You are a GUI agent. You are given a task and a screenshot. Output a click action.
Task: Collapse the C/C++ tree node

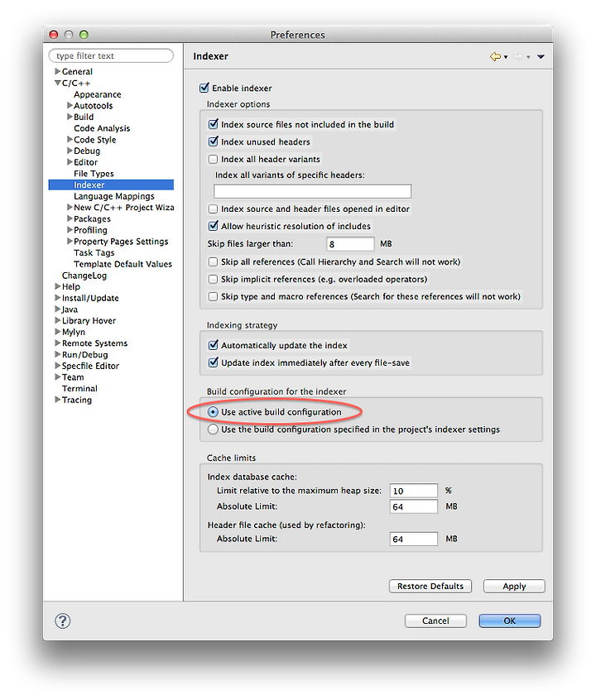pos(58,83)
